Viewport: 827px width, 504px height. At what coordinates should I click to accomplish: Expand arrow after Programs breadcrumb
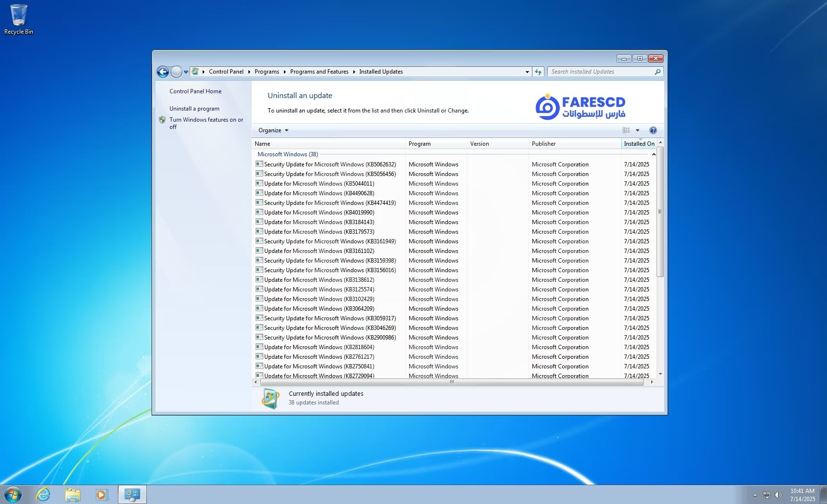(284, 72)
